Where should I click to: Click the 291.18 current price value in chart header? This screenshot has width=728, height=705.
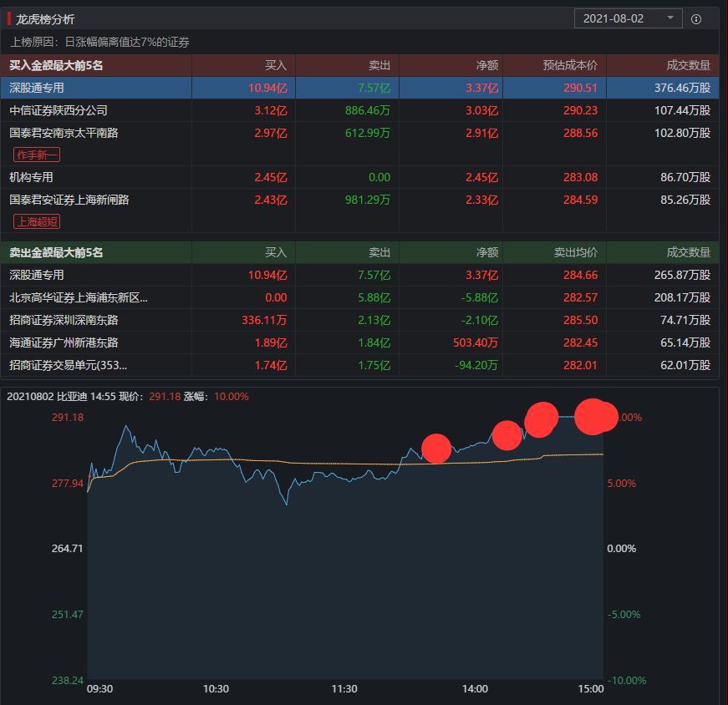point(165,397)
